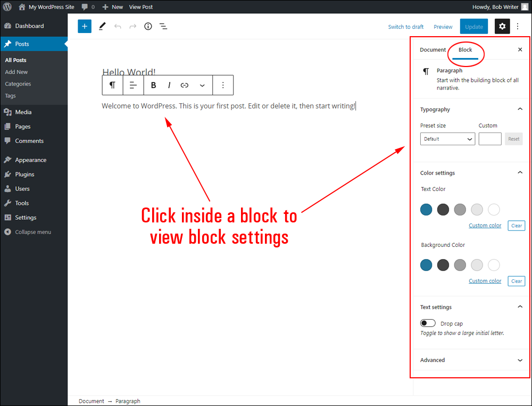This screenshot has height=406, width=532.
Task: Toggle the settings gear sidebar
Action: pyautogui.click(x=502, y=27)
